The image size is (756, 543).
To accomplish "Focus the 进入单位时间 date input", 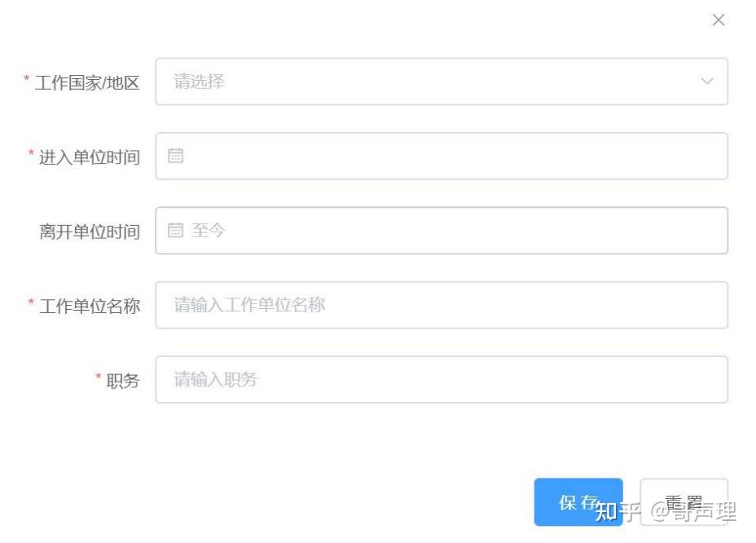I will 442,156.
